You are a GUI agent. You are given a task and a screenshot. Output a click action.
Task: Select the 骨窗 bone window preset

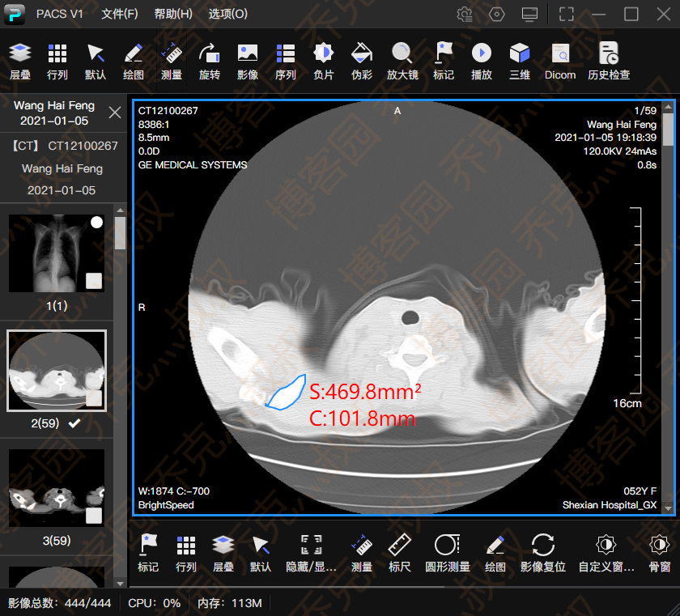[659, 553]
